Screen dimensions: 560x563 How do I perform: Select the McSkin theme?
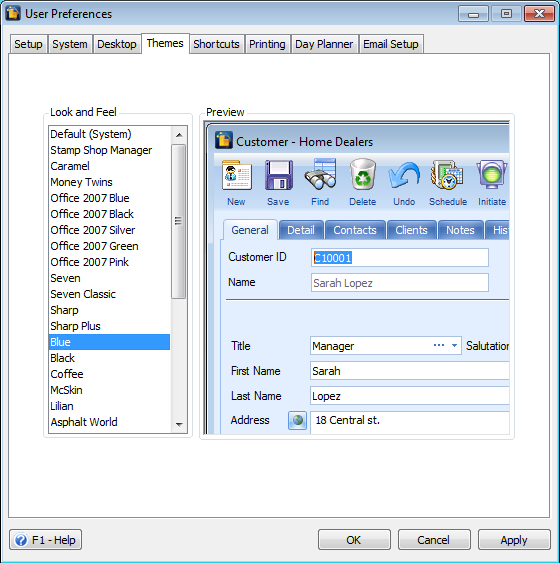pos(109,390)
